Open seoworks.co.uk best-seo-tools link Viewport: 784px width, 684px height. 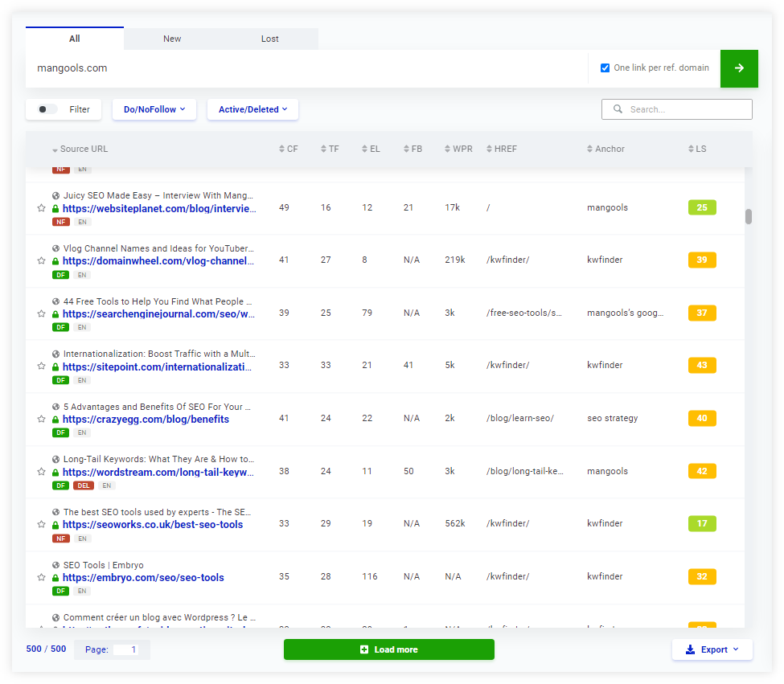pos(153,525)
